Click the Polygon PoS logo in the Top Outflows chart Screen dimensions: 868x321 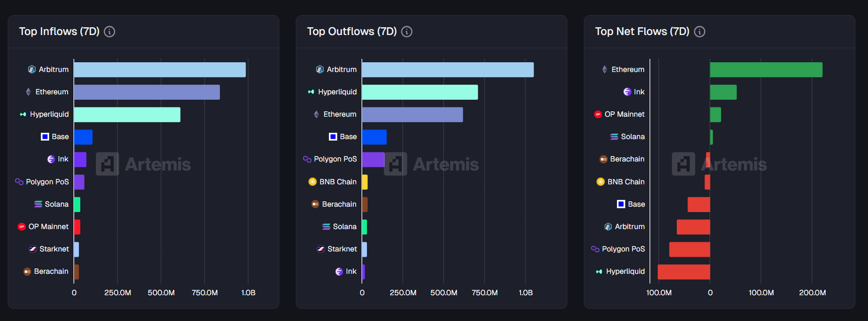(307, 159)
